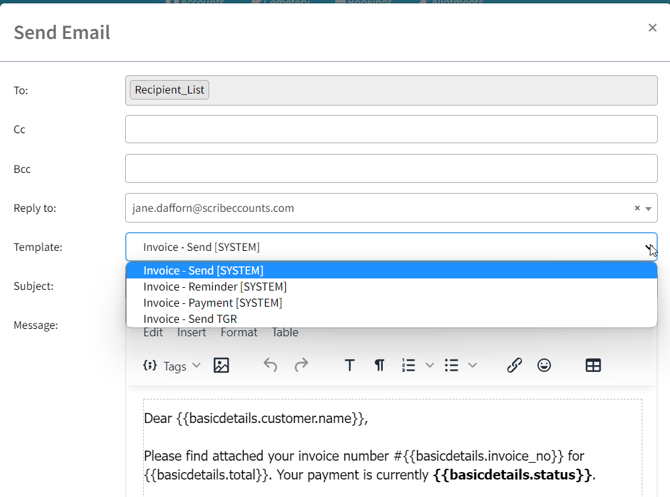This screenshot has width=670, height=497.
Task: Expand the Reply to dropdown arrow
Action: (x=648, y=209)
